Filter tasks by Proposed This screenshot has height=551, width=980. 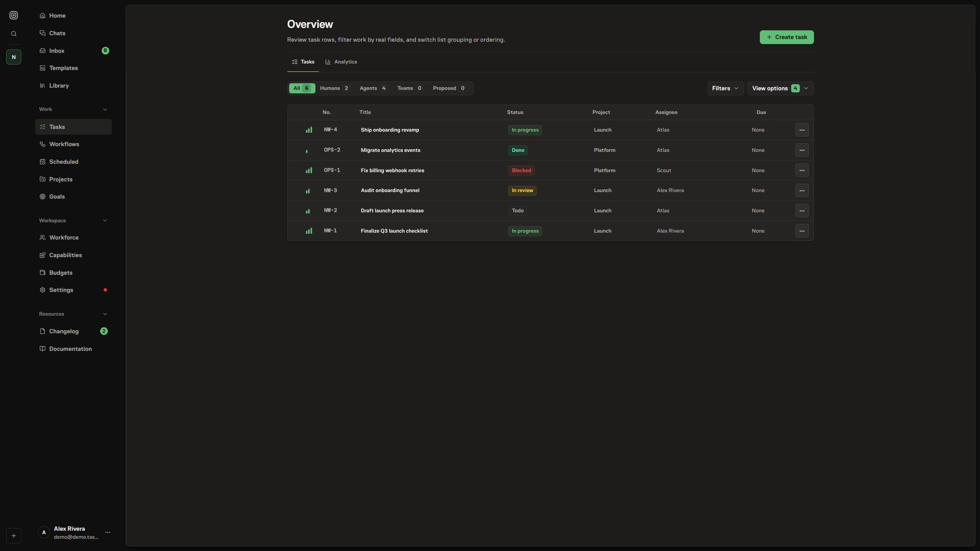[x=450, y=88]
